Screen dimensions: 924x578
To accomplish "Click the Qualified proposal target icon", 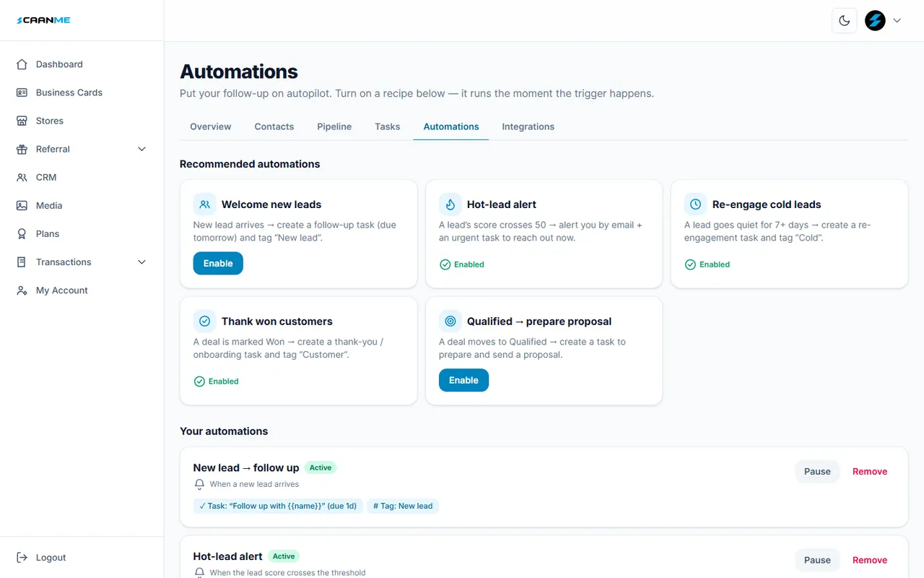I will 450,321.
